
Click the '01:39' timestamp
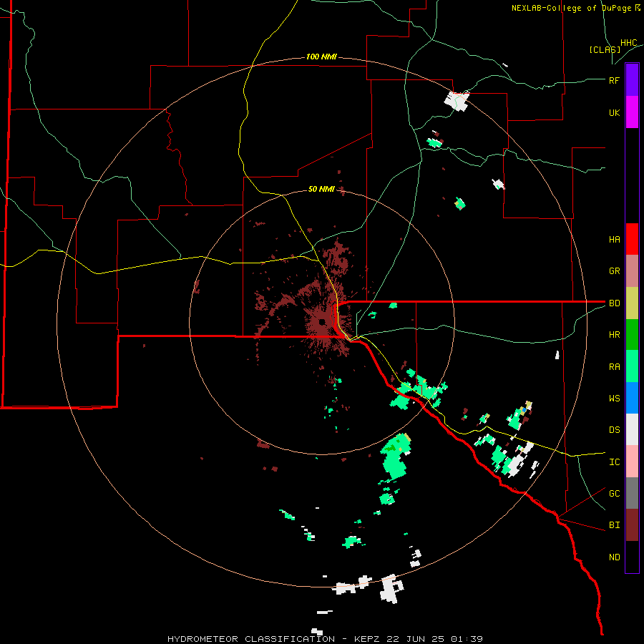[467, 639]
